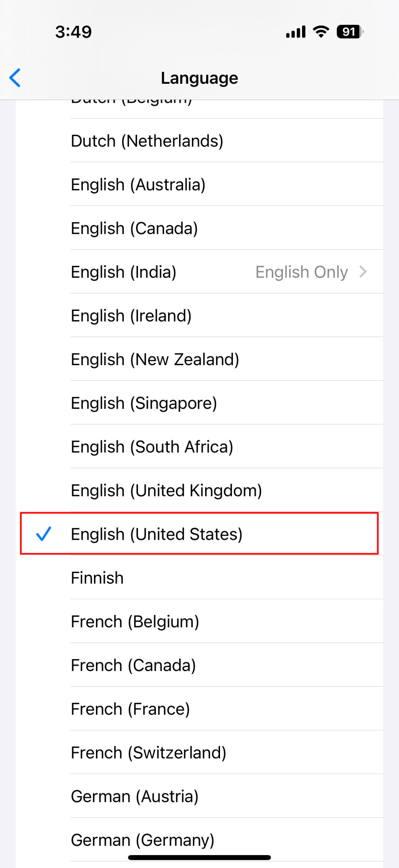Select English (United States) language

156,534
